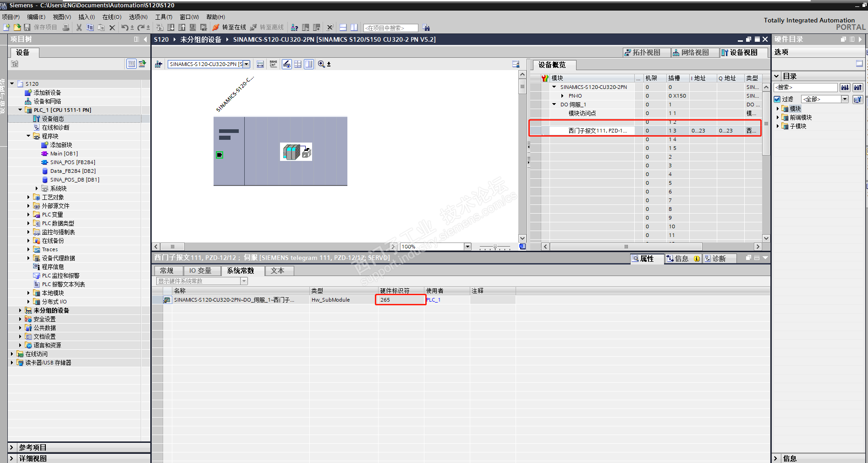
Task: Split editor area horizontally icon
Action: click(343, 28)
